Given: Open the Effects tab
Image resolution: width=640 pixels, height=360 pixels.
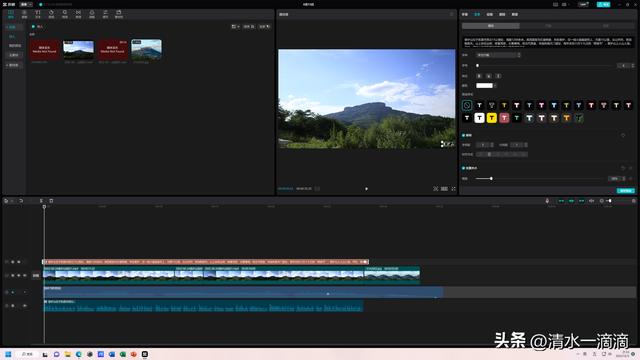Looking at the screenshot, I should (64, 14).
